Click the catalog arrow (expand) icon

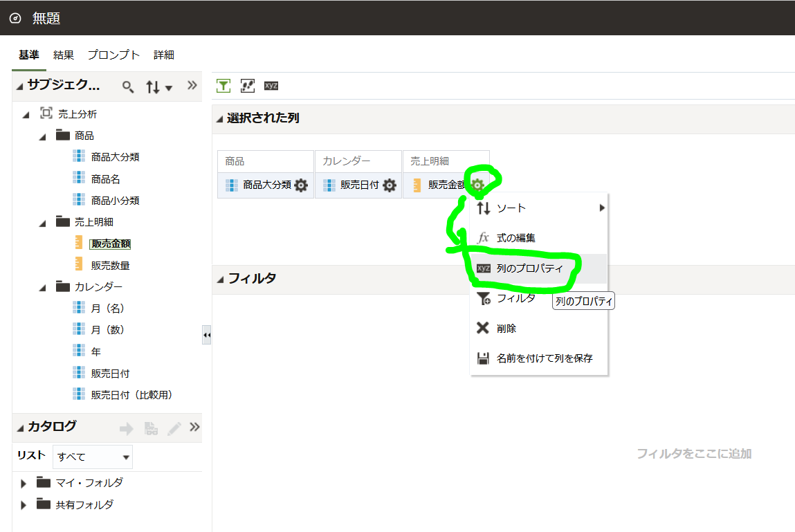click(126, 428)
